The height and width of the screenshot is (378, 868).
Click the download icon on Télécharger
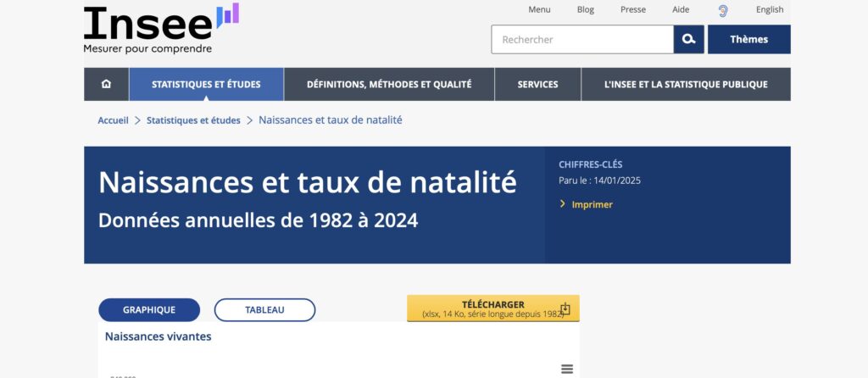(x=565, y=309)
